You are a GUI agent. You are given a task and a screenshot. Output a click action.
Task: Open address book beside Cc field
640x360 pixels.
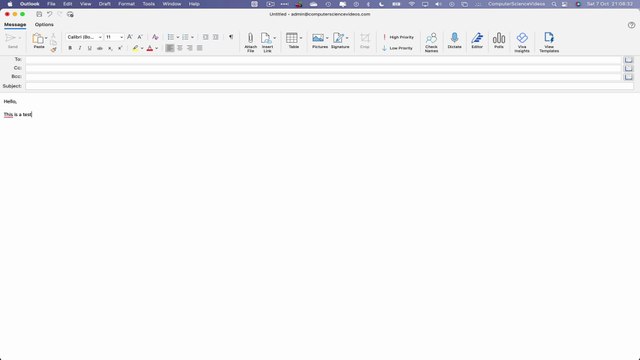(628, 68)
